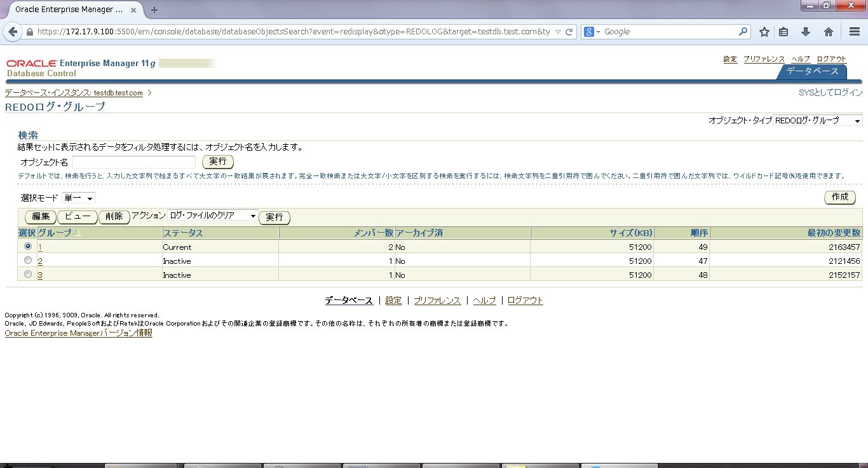Open the 選択モード dropdown
The image size is (868, 468).
coord(79,198)
